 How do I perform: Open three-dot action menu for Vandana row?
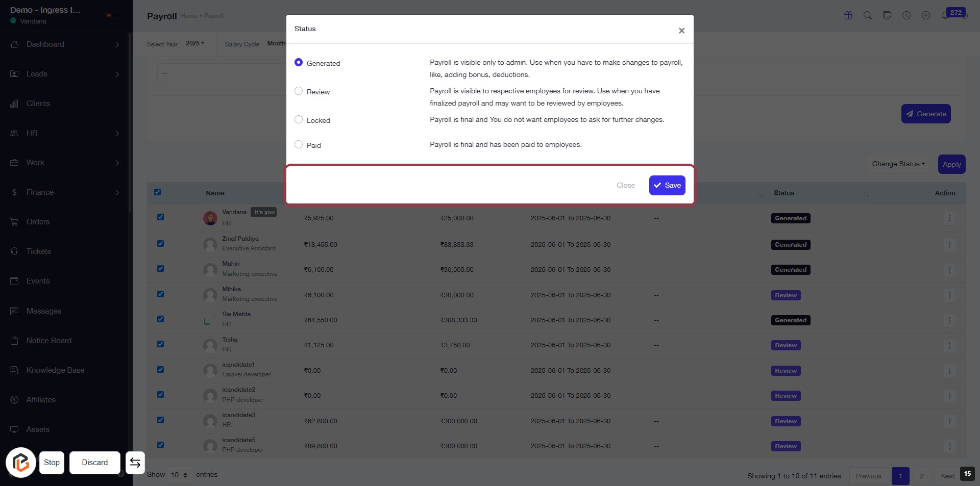[x=949, y=218]
